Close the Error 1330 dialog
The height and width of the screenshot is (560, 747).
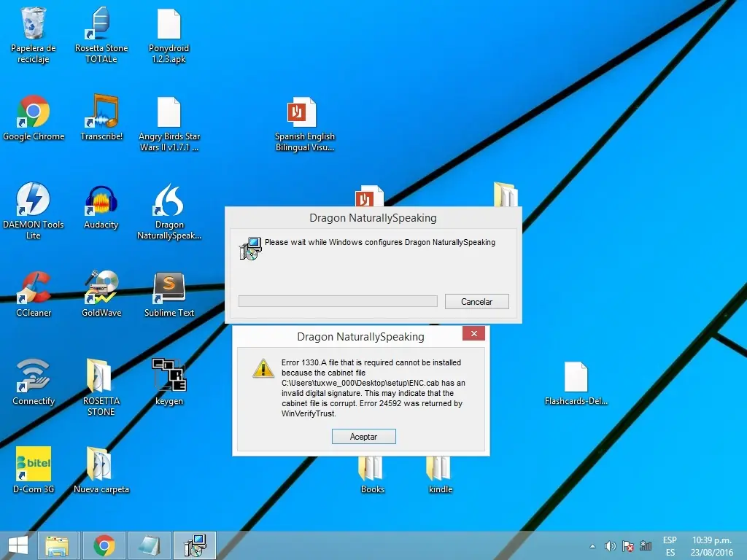point(473,333)
